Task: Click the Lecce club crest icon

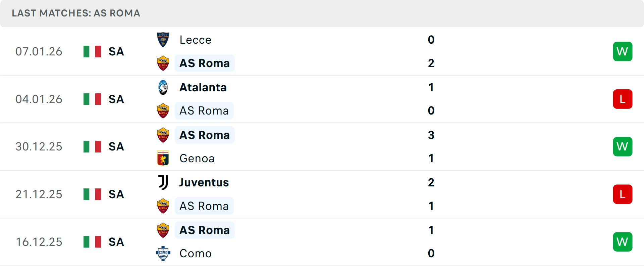Action: click(x=163, y=40)
